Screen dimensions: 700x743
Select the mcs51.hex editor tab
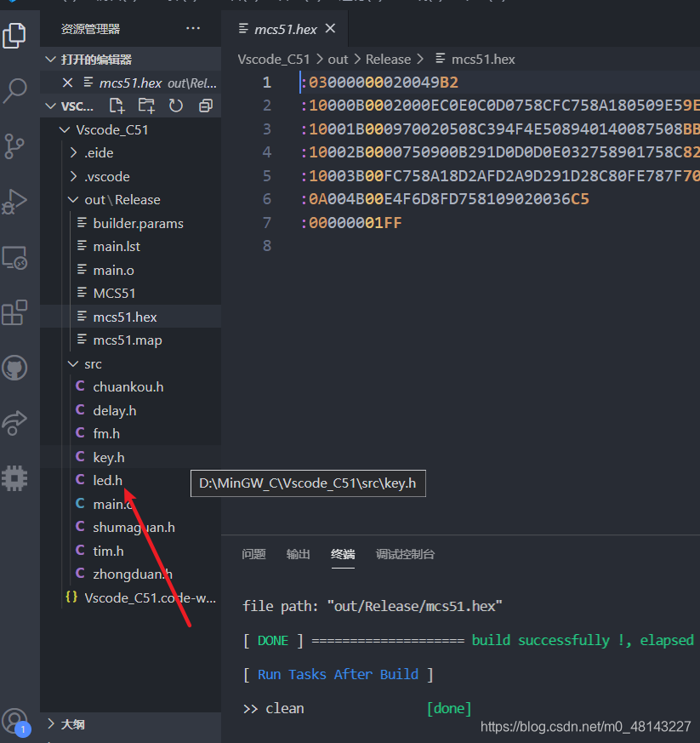pyautogui.click(x=286, y=30)
